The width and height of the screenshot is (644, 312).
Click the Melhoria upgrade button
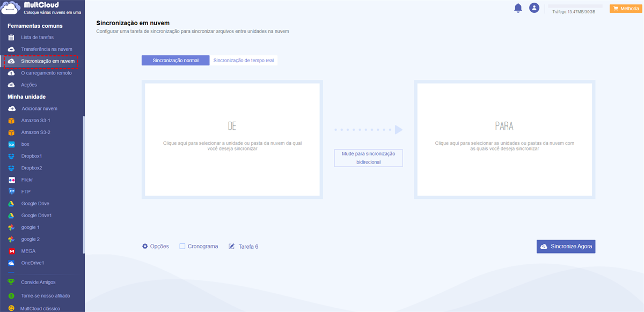[625, 9]
